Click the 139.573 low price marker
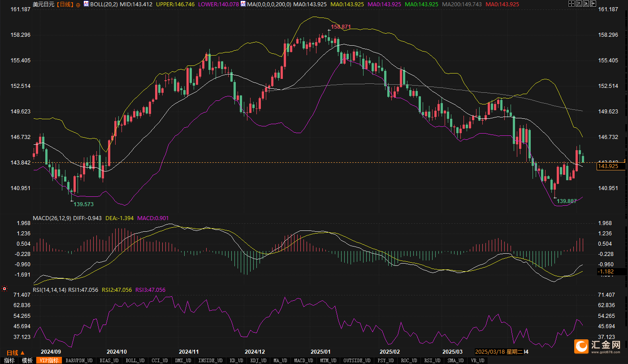Screen dimensions: 628x364 pyautogui.click(x=84, y=204)
